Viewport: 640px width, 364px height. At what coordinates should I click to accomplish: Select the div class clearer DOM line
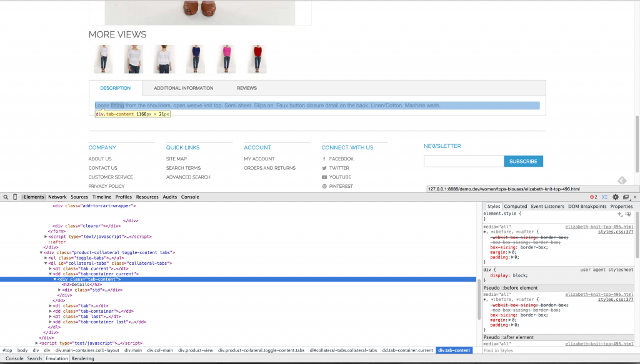pyautogui.click(x=86, y=226)
